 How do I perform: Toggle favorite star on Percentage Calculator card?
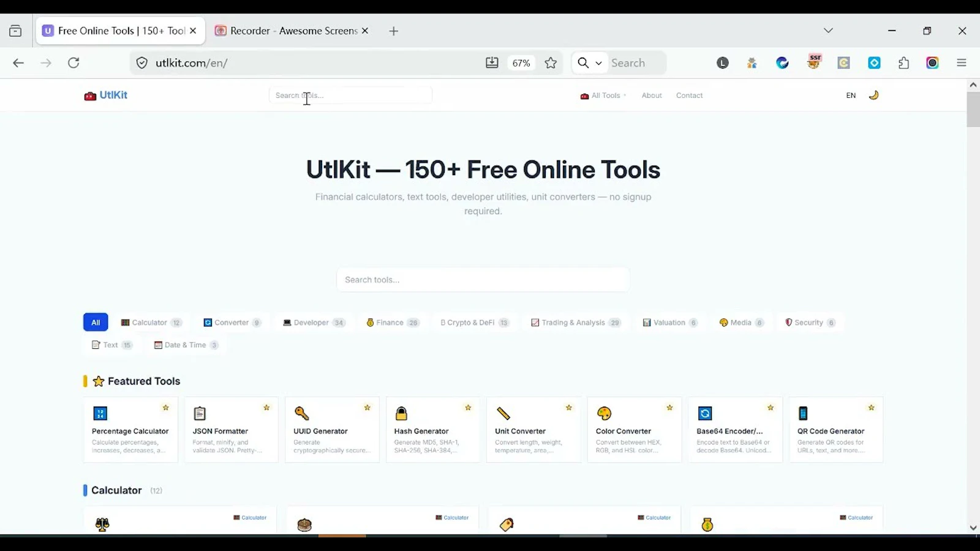point(165,408)
